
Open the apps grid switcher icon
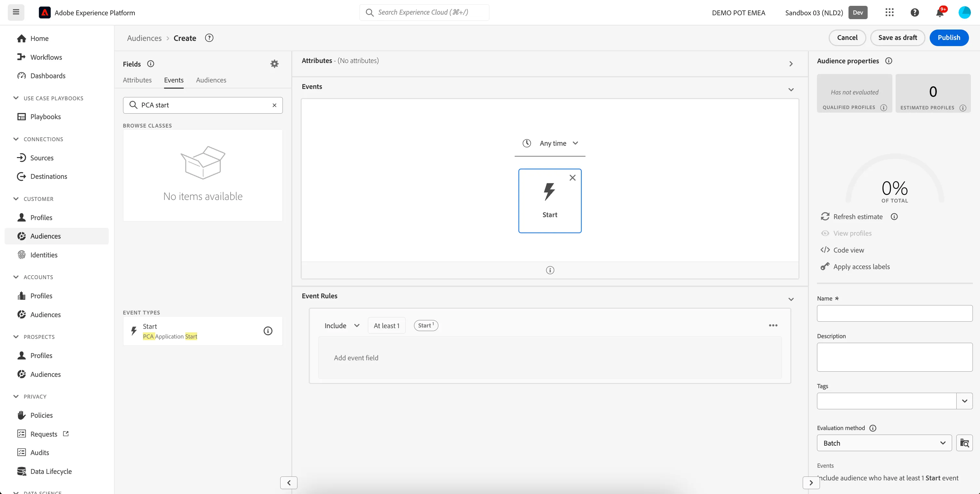coord(889,13)
